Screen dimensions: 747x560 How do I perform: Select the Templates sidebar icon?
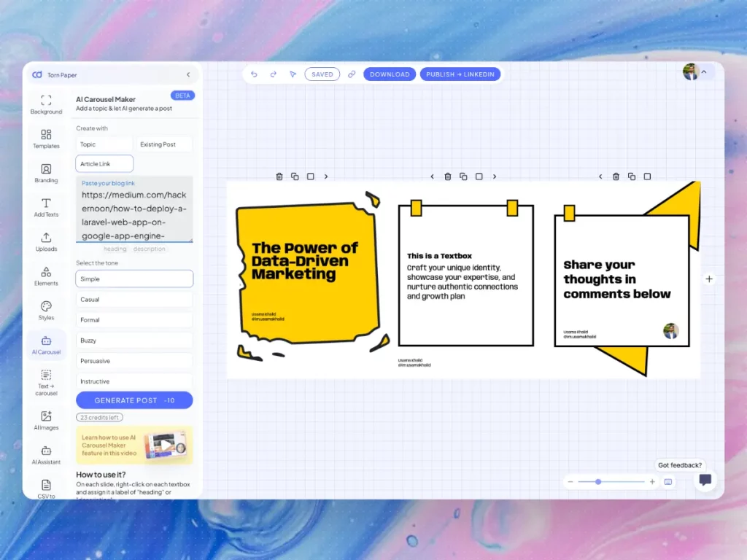pos(46,140)
